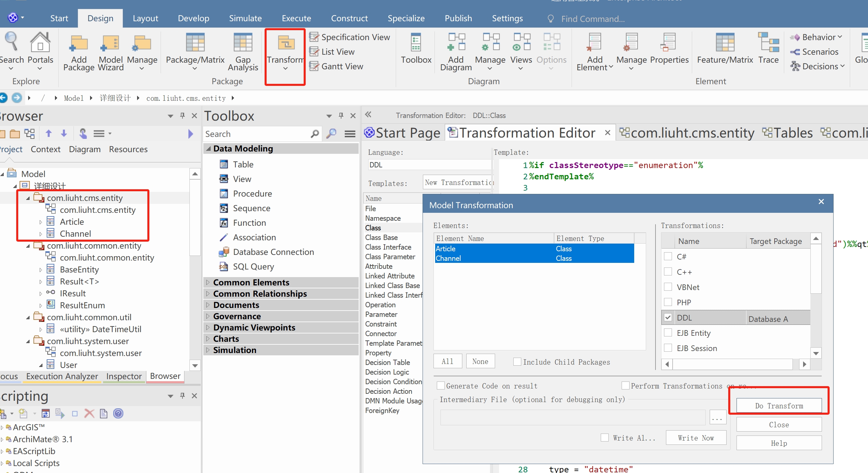
Task: Expand the Common Relationships group
Action: coord(208,294)
